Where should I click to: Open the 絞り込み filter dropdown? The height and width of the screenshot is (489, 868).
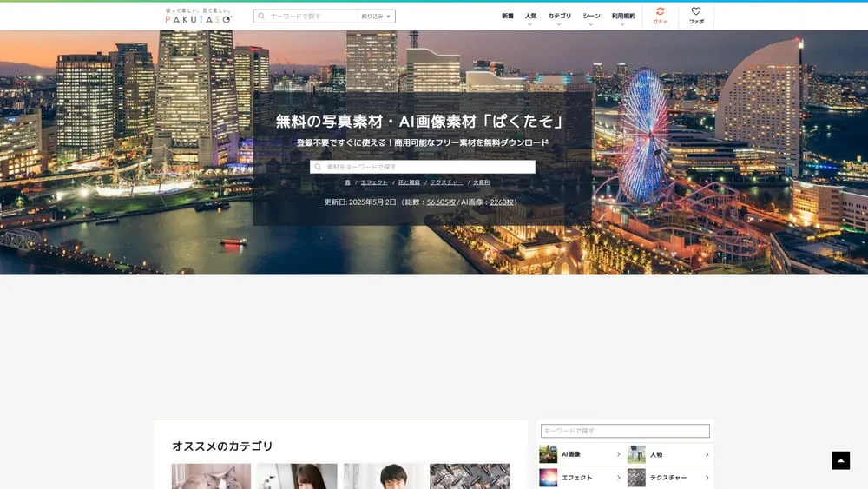376,17
